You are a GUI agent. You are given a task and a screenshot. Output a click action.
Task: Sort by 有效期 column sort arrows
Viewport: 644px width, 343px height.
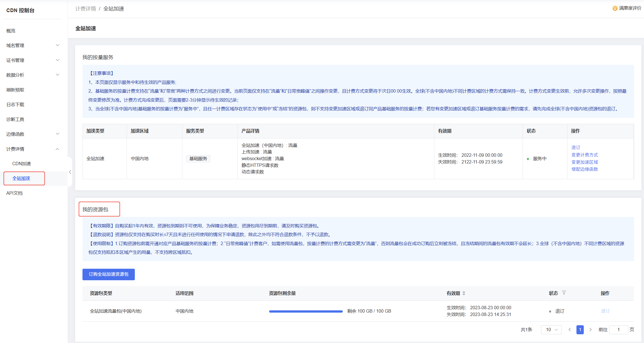[x=464, y=293]
